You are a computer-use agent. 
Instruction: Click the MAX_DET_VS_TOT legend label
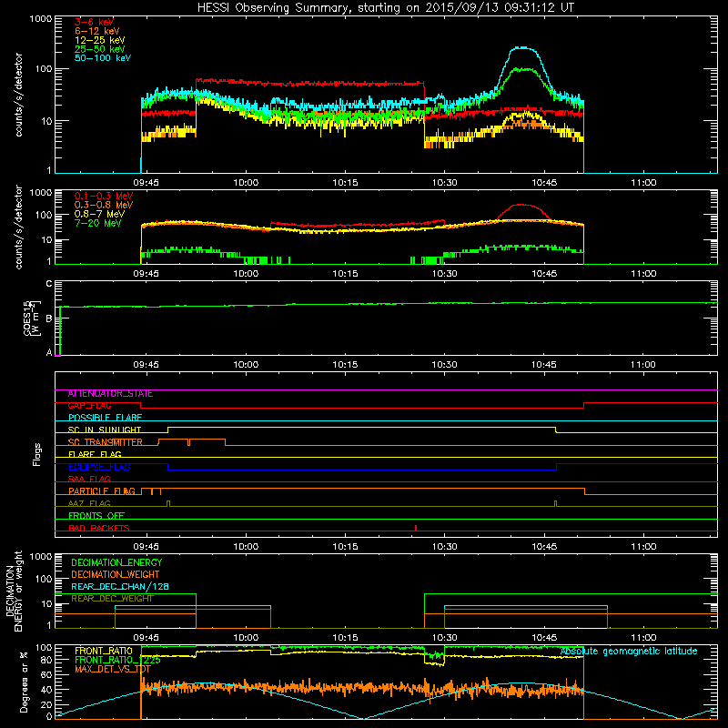[113, 669]
